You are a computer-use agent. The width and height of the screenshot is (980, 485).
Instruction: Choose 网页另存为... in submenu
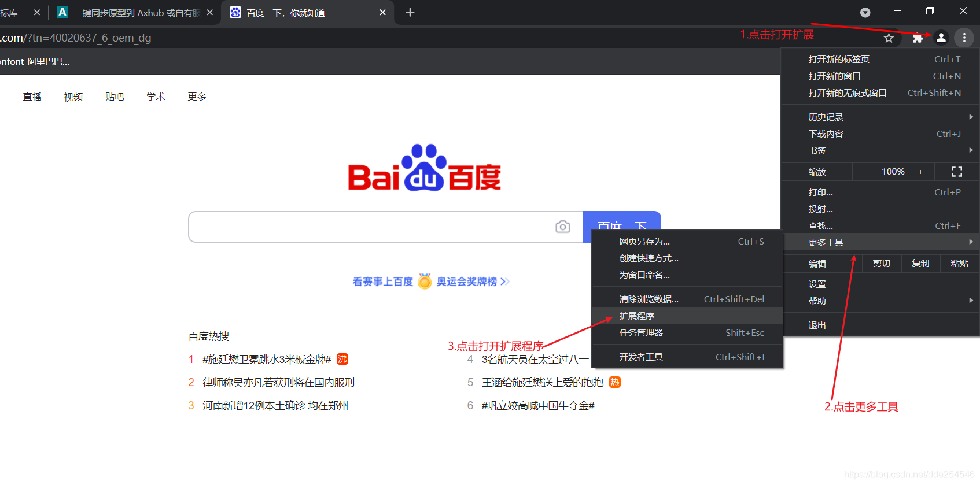(687, 241)
